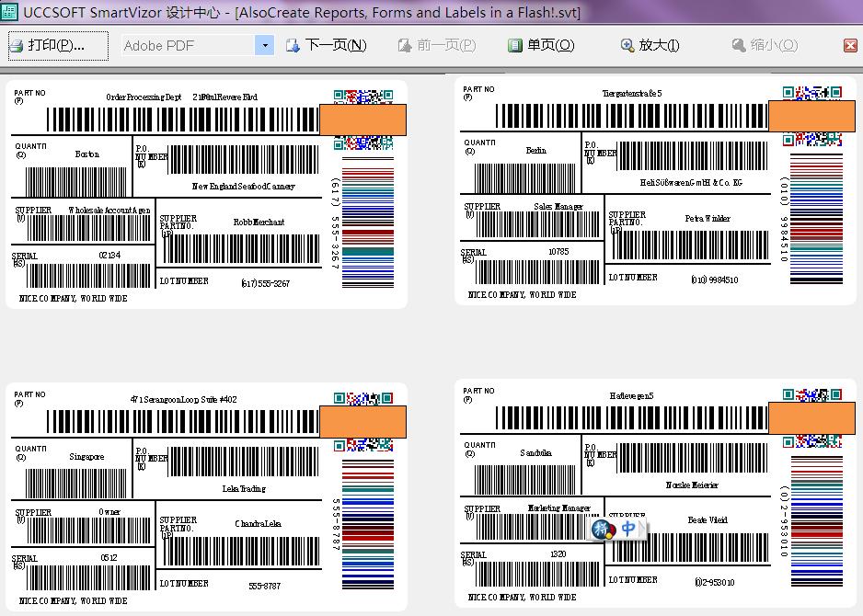Open the Singapore label preview
The height and width of the screenshot is (616, 863).
(x=207, y=496)
